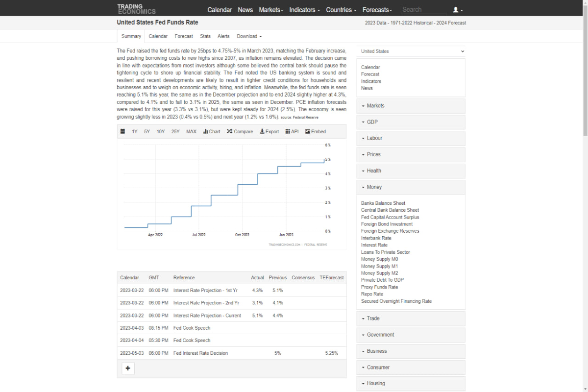
Task: Open the Repo Rate link
Action: pos(372,294)
